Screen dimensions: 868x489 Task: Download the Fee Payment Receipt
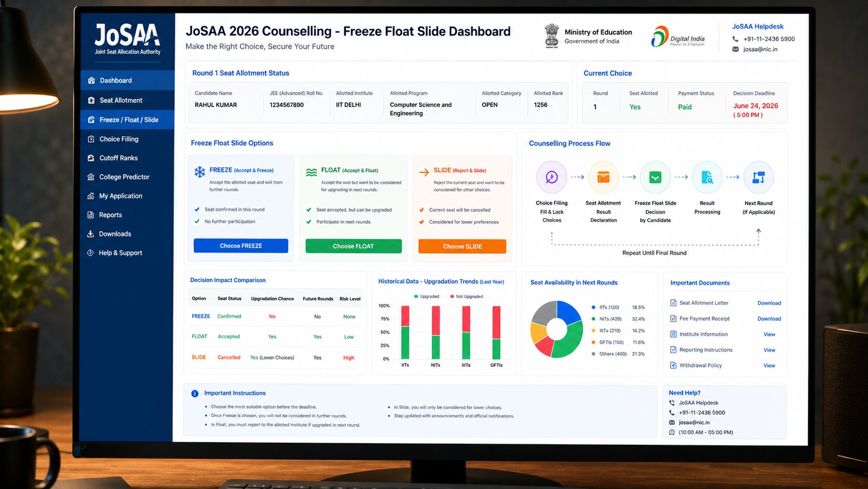769,319
